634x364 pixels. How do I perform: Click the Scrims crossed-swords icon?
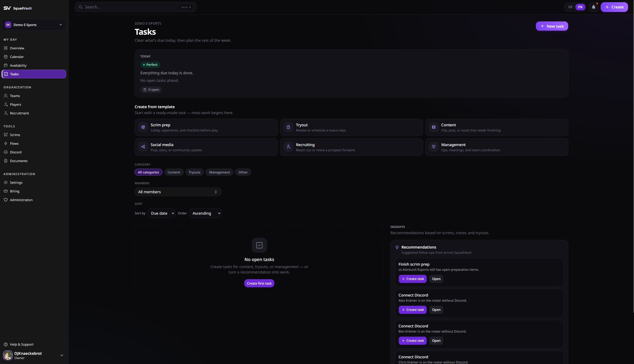point(6,135)
